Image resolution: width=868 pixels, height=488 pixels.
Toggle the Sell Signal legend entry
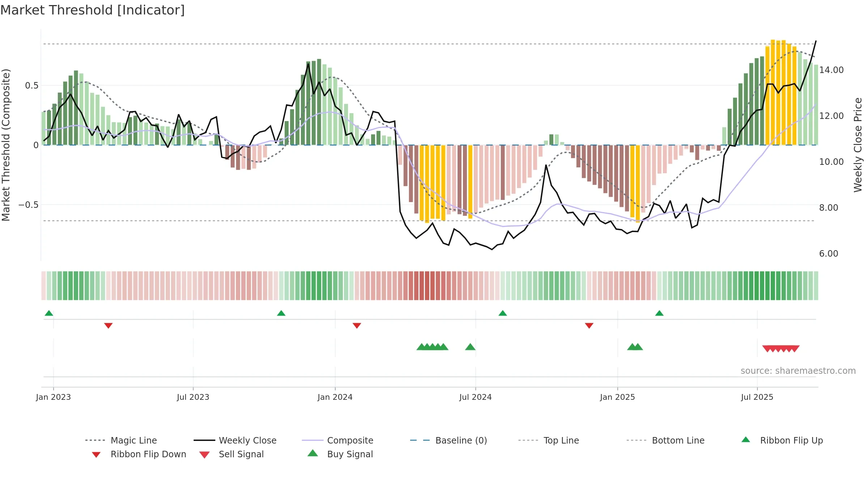click(x=231, y=454)
